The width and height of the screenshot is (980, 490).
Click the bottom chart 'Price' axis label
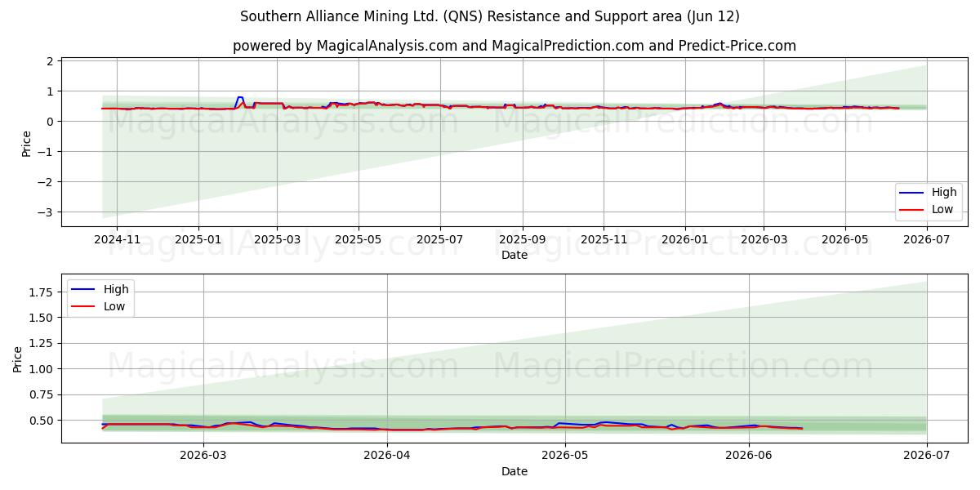click(x=18, y=359)
